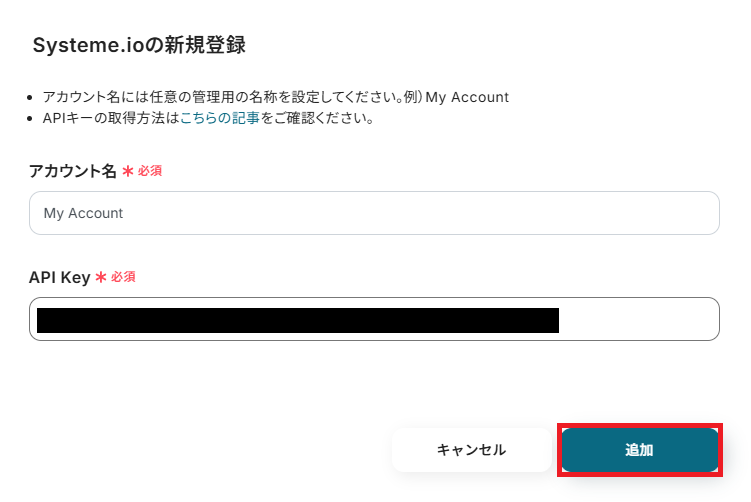Click the red asterisk beside API Key
The width and height of the screenshot is (751, 502).
pyautogui.click(x=101, y=278)
